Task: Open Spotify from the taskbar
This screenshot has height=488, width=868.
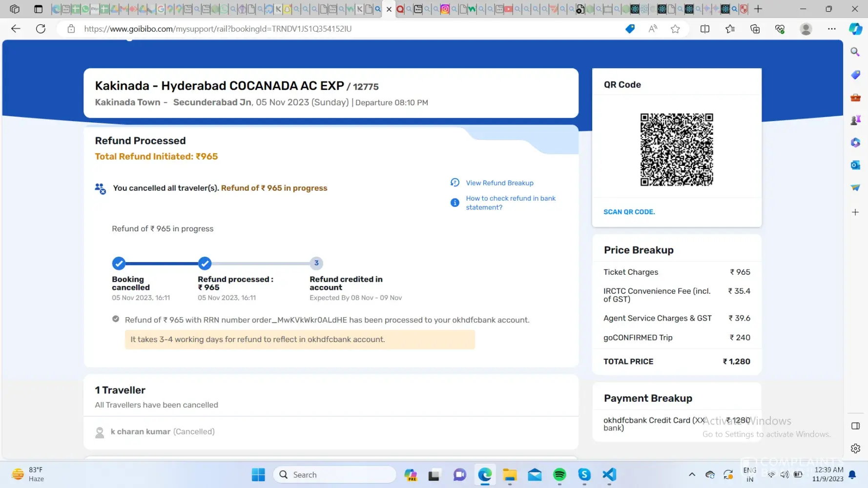Action: [x=559, y=474]
